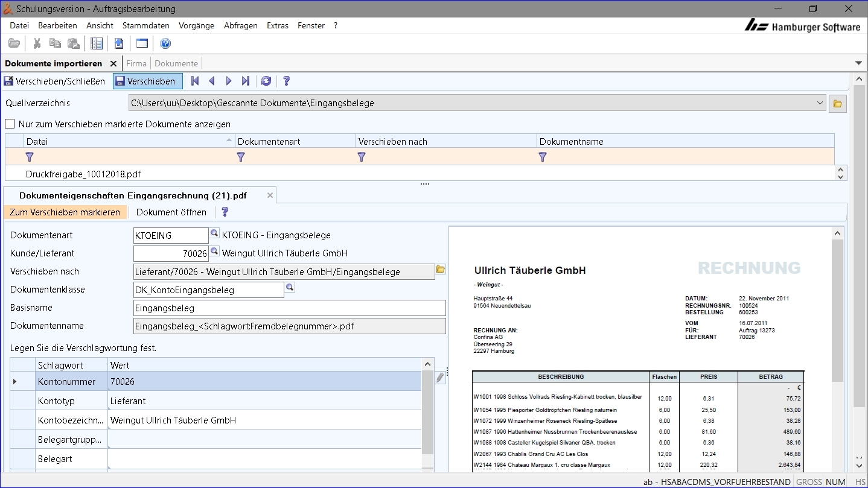This screenshot has height=488, width=868.
Task: Open the Abfragen menu
Action: point(240,26)
